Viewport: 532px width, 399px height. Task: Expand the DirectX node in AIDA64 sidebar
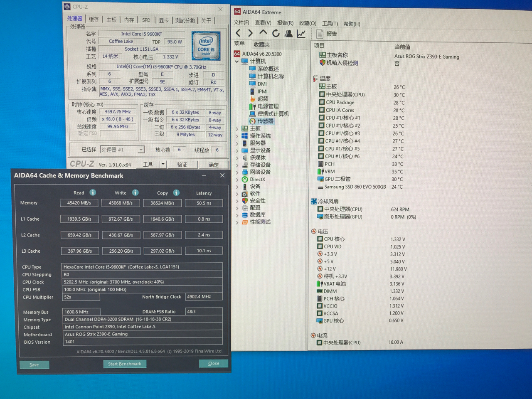coord(237,179)
